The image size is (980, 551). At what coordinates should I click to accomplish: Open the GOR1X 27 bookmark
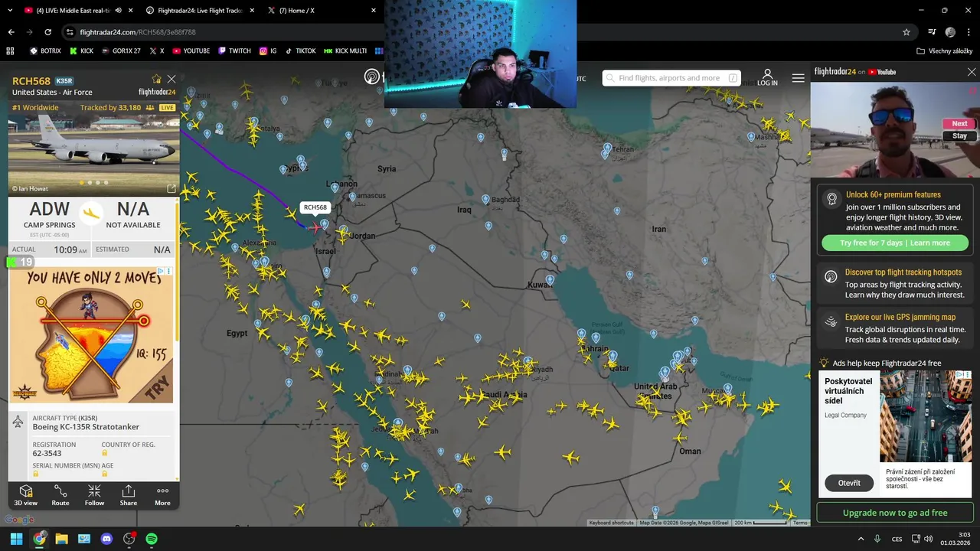click(x=120, y=51)
